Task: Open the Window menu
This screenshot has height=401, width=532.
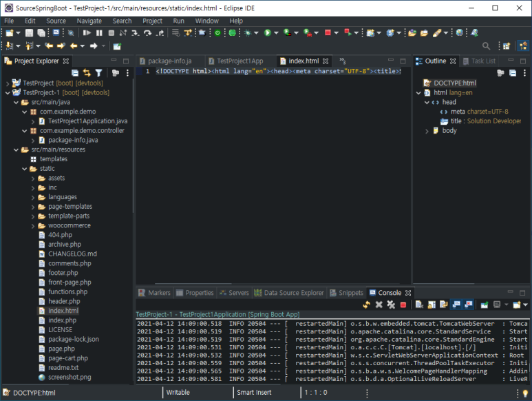Action: 206,21
